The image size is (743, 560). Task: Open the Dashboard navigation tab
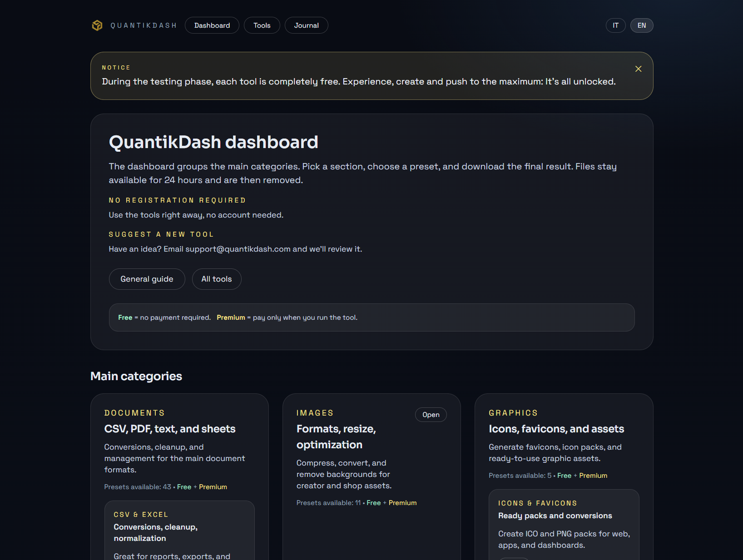[212, 25]
